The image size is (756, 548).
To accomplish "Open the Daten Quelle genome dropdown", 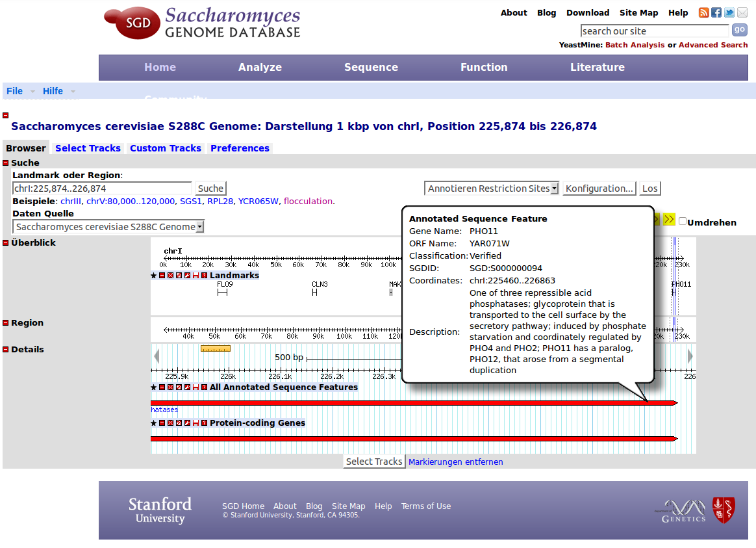I will pos(108,227).
